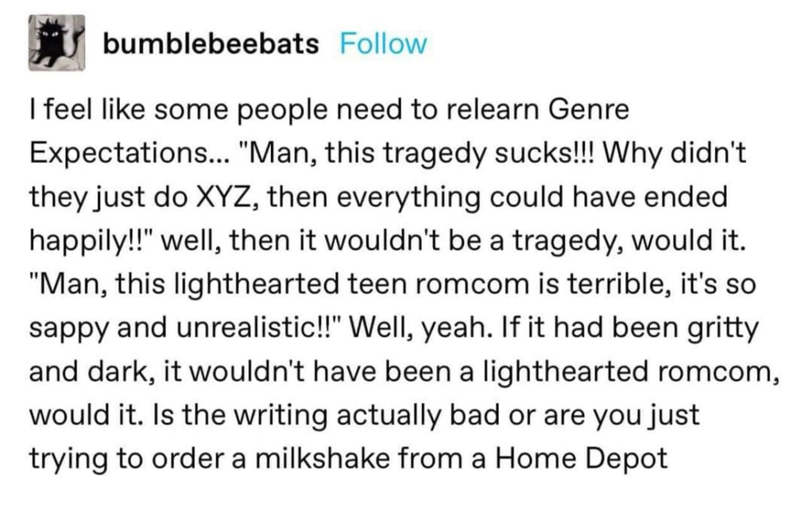Click on the word "sappy"
The image size is (812, 511).
click(69, 328)
